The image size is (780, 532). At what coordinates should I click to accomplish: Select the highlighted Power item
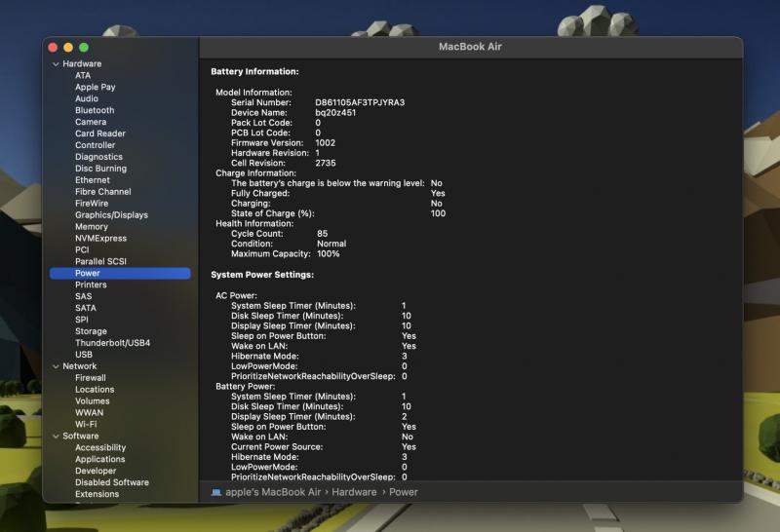(120, 273)
